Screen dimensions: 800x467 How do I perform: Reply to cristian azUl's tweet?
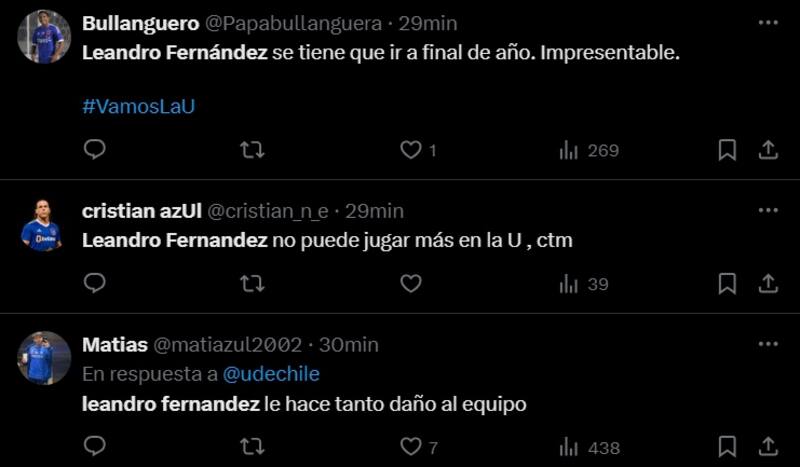94,284
